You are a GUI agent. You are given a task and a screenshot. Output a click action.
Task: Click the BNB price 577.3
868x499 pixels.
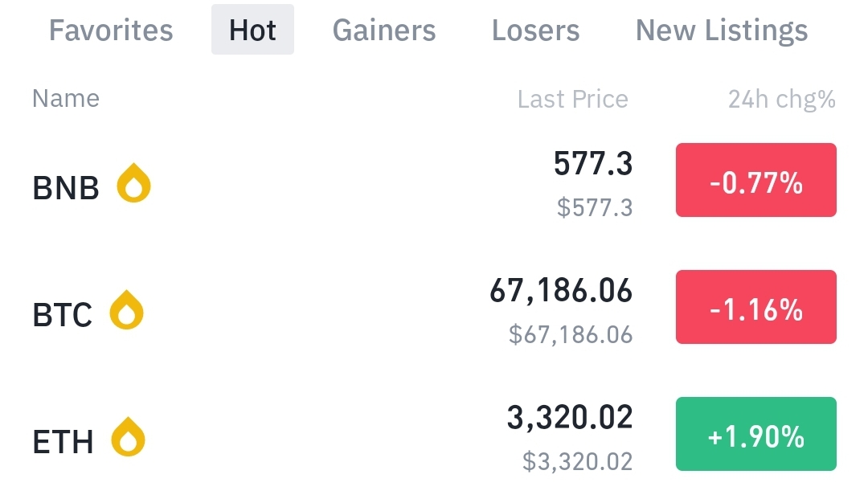click(593, 165)
